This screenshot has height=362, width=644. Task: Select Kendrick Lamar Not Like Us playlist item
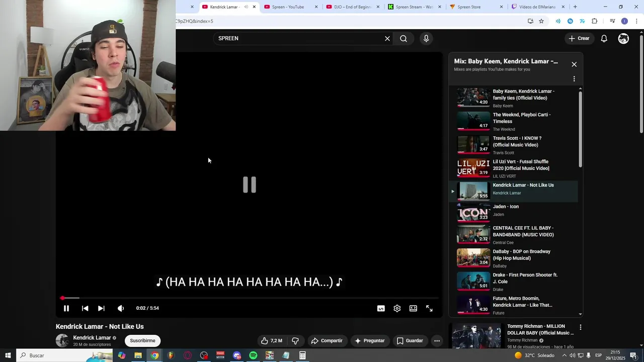click(x=513, y=191)
